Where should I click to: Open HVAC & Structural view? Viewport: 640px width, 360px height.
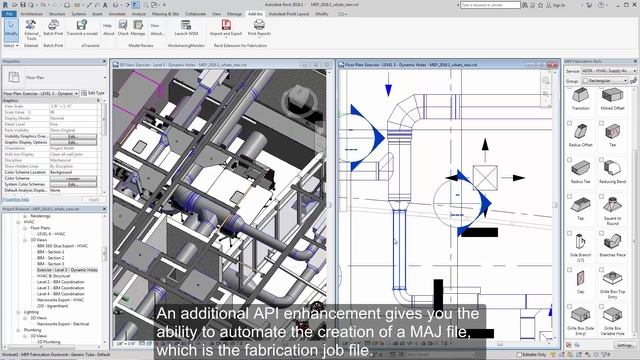pos(53,276)
